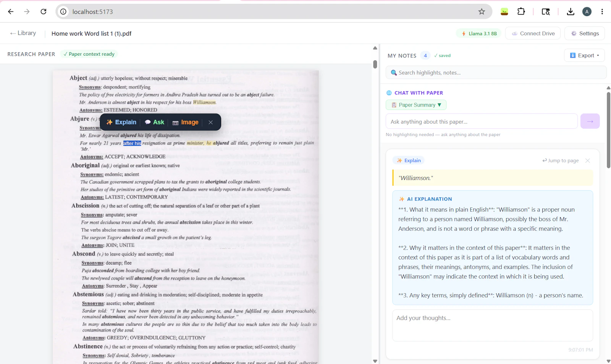Click highlighted word minister in PDF

pos(195,143)
